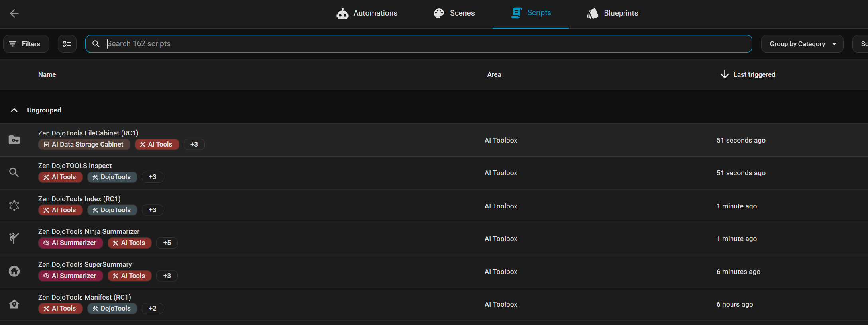Show +5 more labels on Ninja Summarizer

(x=167, y=243)
